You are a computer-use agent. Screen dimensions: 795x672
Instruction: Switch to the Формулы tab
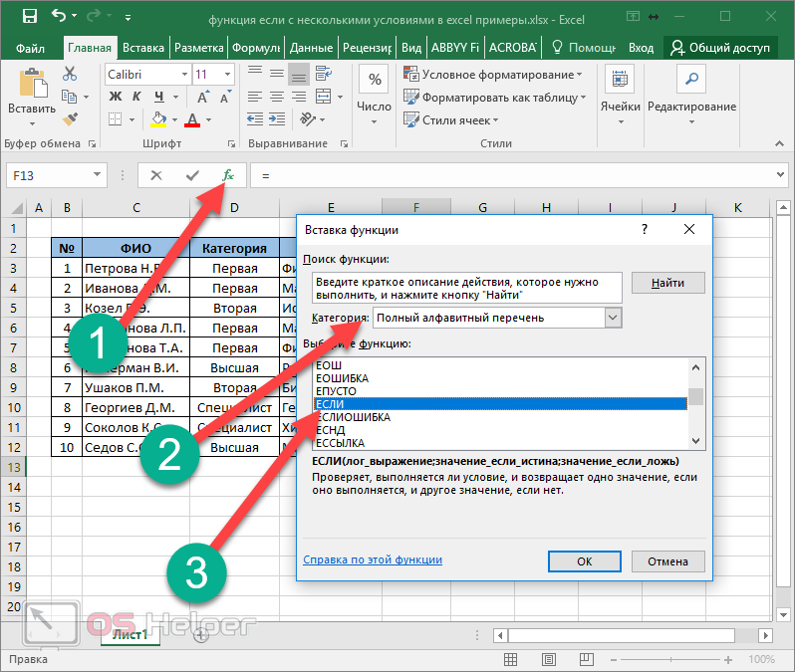coord(256,48)
